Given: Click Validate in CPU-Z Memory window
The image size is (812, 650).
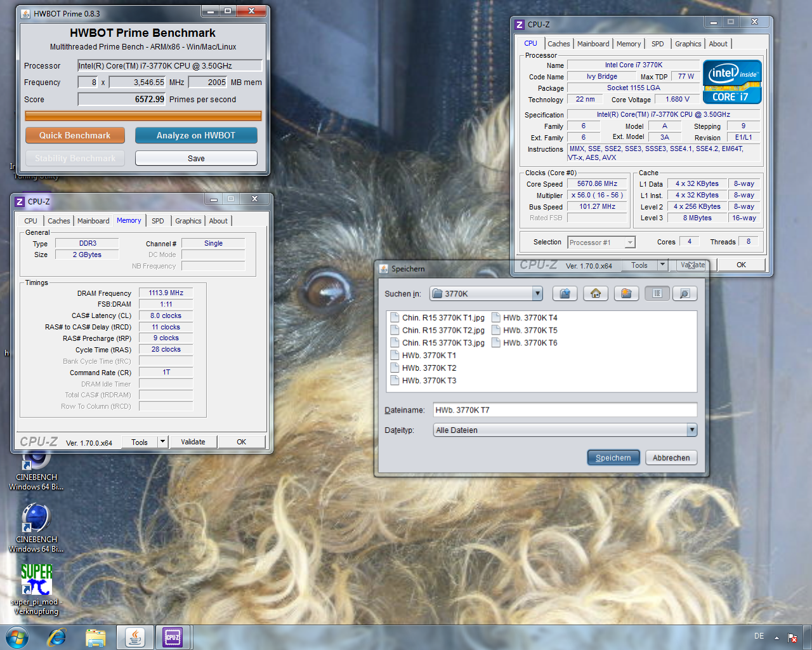Looking at the screenshot, I should (x=193, y=442).
